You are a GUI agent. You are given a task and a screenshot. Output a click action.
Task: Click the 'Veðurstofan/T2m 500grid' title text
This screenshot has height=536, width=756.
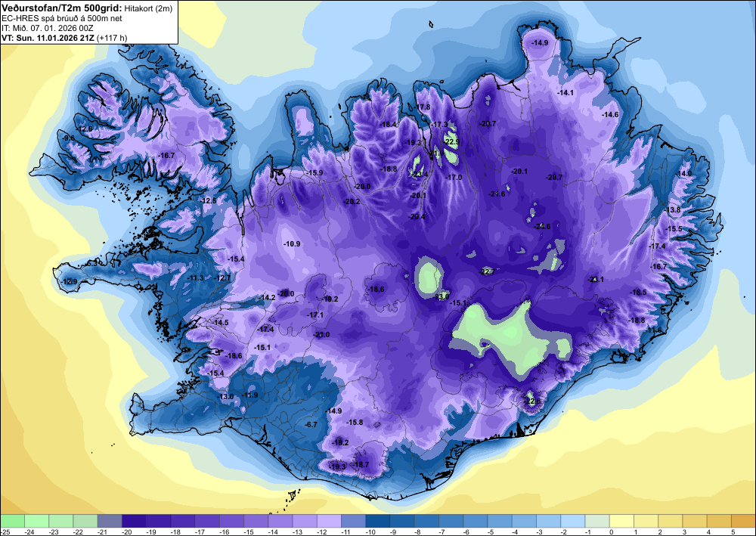click(62, 8)
